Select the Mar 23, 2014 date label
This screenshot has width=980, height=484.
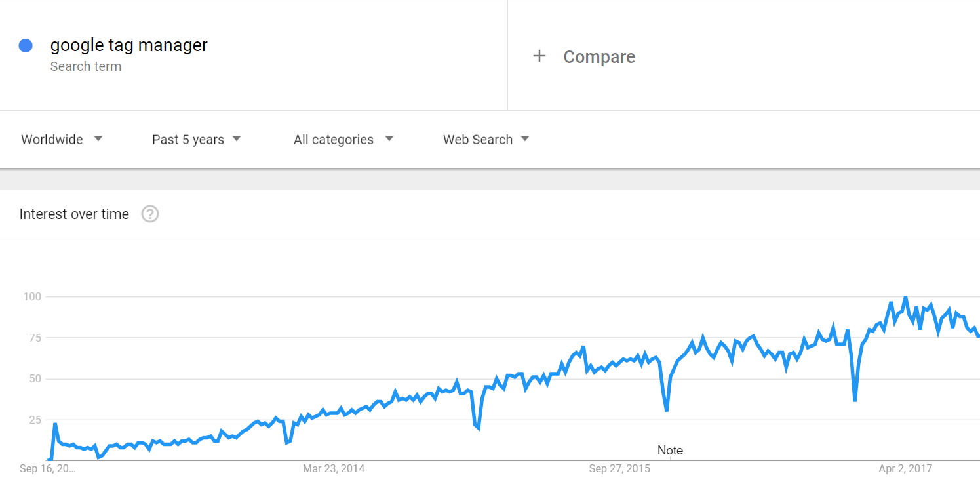pyautogui.click(x=334, y=468)
